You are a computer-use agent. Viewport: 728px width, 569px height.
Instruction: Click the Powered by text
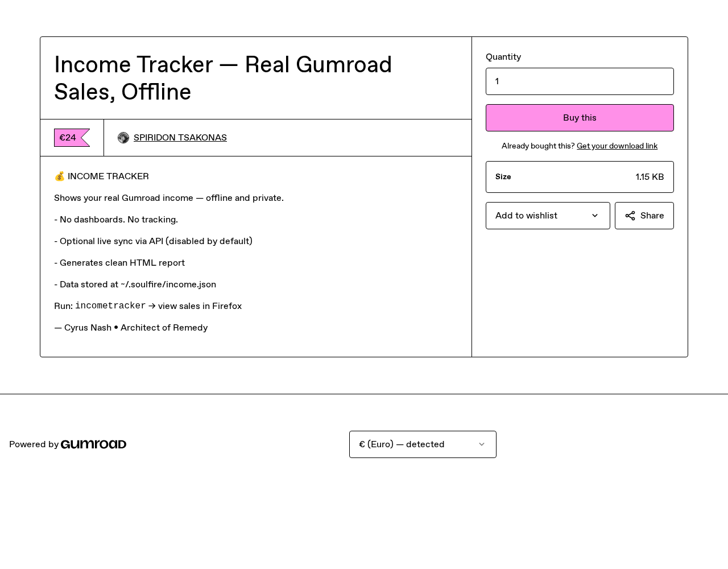click(34, 444)
